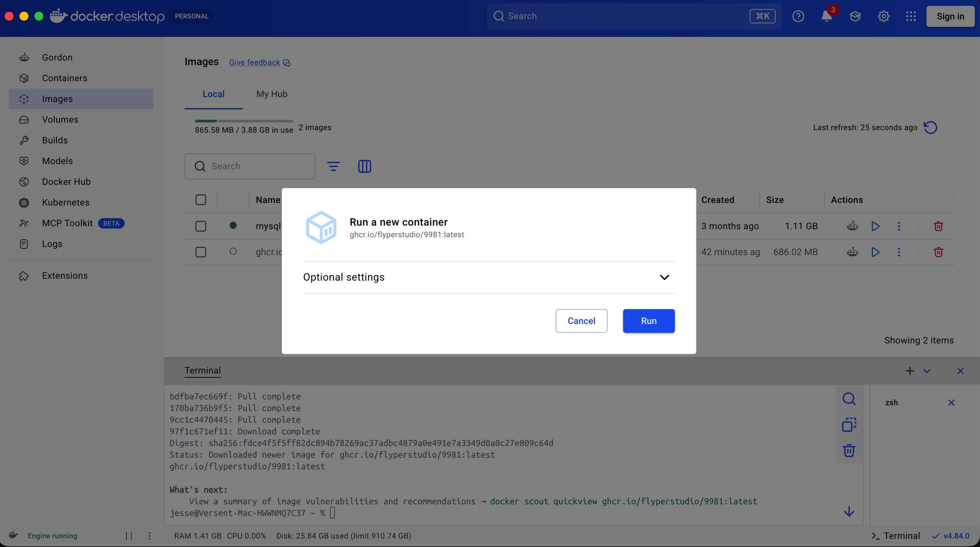Viewport: 980px width, 547px height.
Task: Open Models section in sidebar
Action: 81,161
